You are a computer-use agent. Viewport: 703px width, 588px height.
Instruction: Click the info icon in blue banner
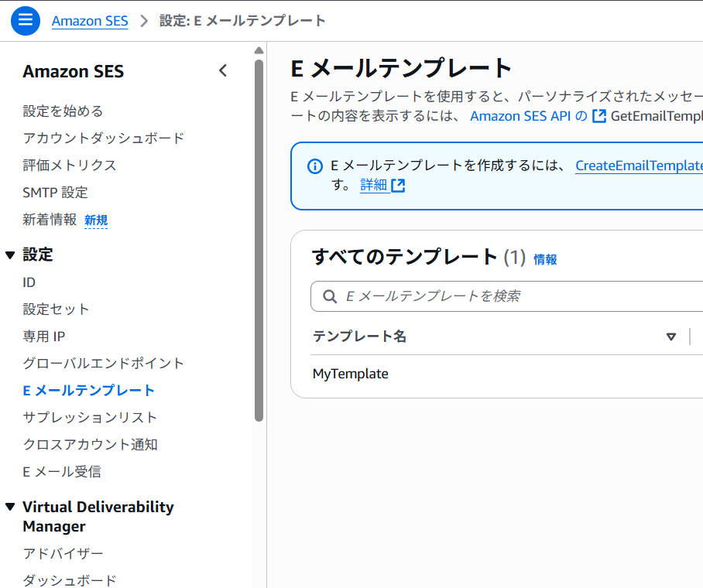(x=315, y=166)
